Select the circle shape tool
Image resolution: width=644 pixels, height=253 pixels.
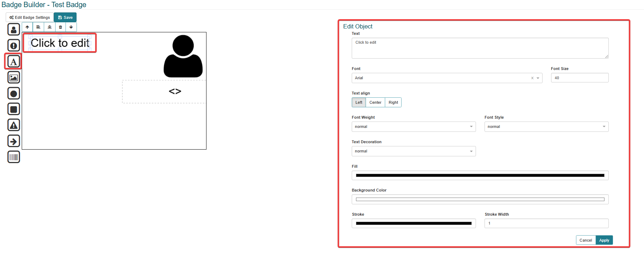[x=14, y=93]
